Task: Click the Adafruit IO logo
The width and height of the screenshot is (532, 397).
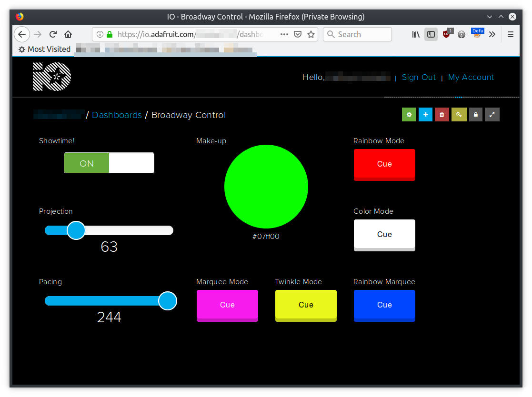Action: [51, 77]
